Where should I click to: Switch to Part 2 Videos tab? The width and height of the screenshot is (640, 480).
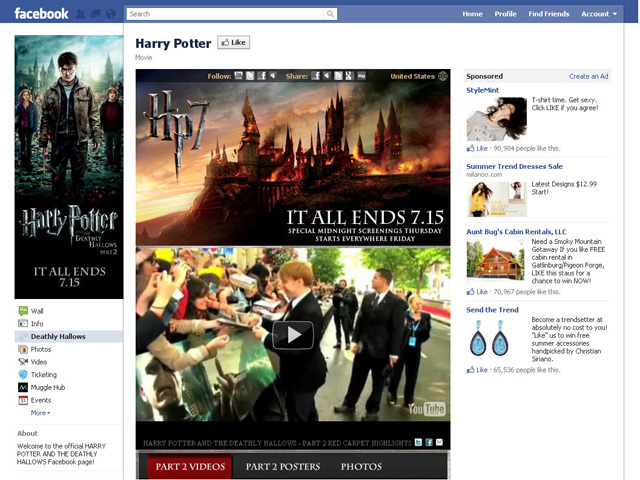pyautogui.click(x=190, y=467)
